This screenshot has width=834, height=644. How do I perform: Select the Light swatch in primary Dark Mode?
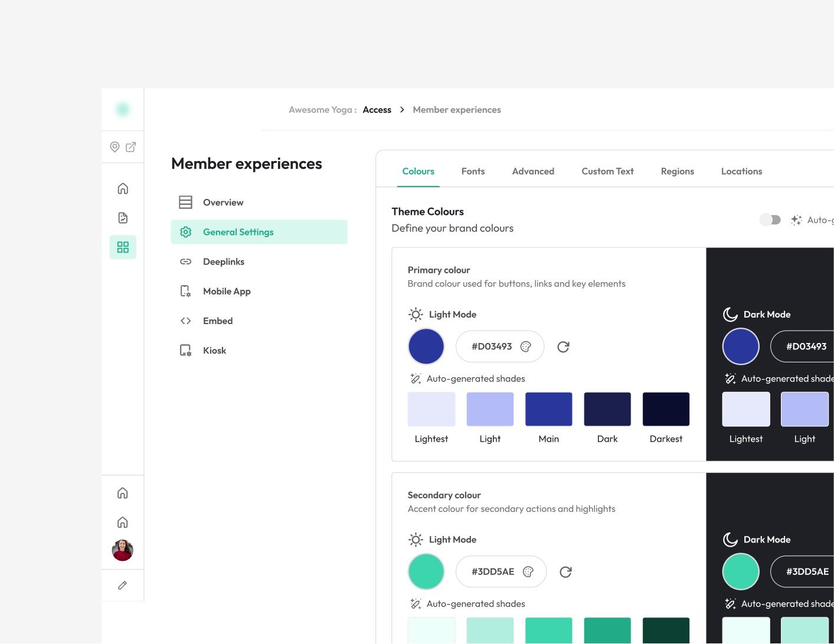[804, 409]
